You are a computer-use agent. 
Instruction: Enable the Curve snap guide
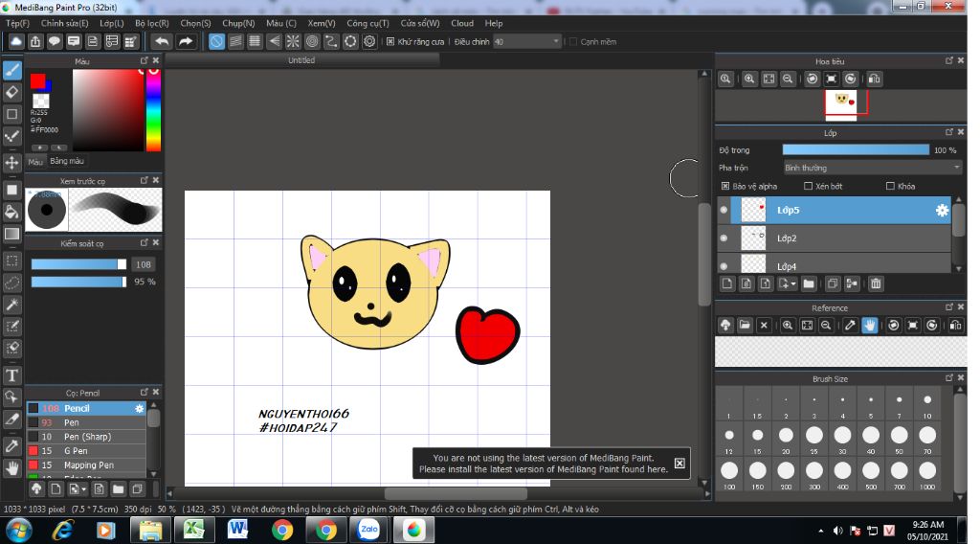tap(331, 42)
